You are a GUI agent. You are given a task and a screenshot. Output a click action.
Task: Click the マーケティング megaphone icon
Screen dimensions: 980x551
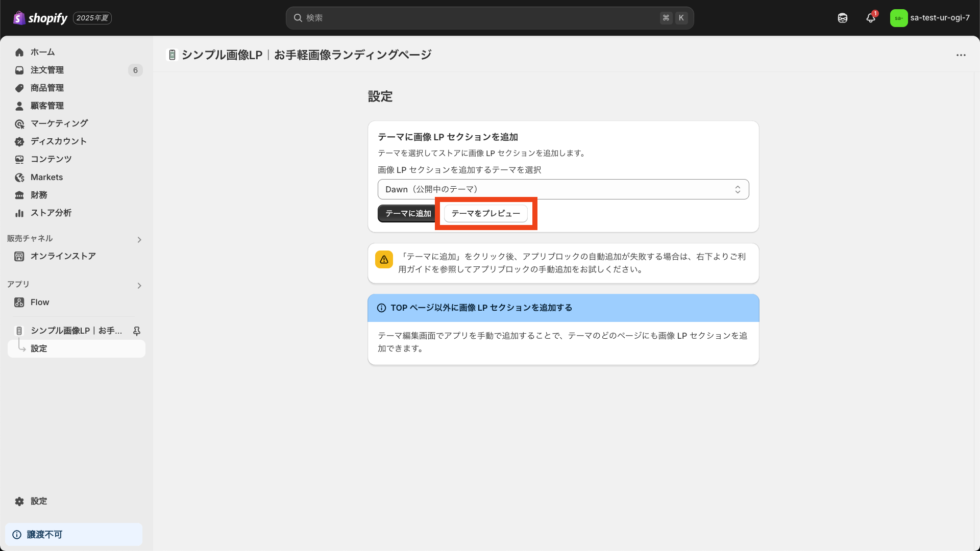tap(19, 123)
